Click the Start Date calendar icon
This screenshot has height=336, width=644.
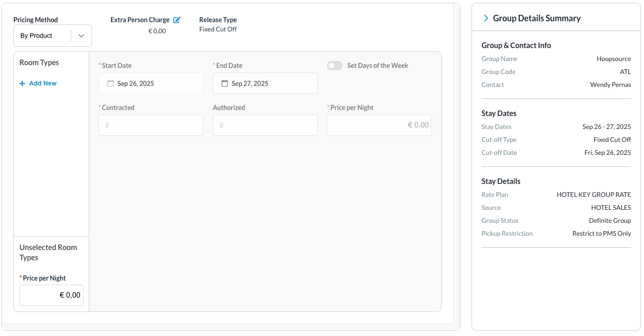110,84
